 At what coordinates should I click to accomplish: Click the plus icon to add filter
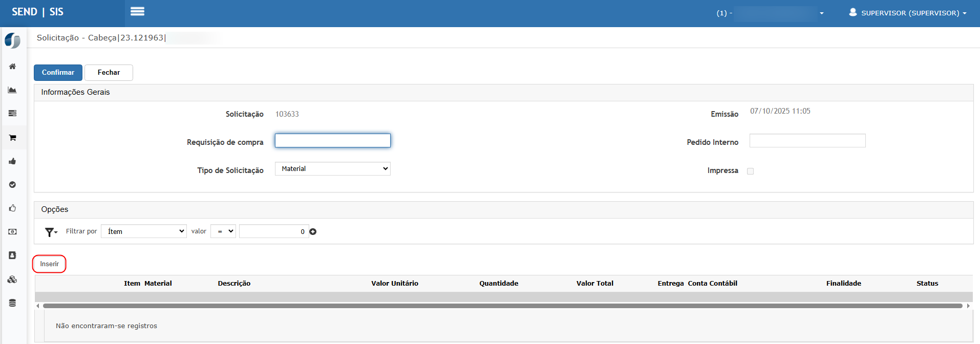[x=313, y=232]
